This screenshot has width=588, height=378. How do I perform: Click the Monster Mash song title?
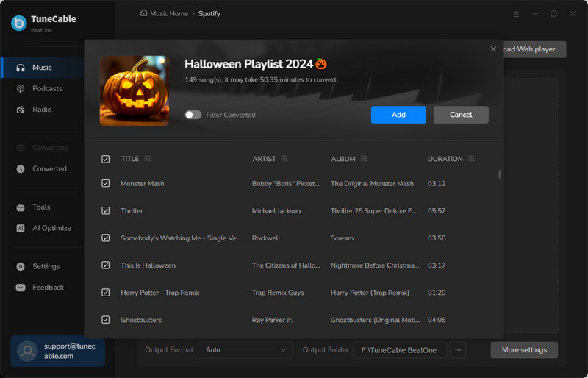[143, 184]
